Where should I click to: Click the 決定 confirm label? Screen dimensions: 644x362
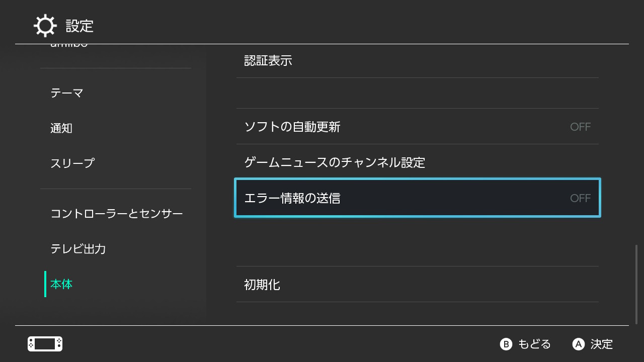coord(602,344)
